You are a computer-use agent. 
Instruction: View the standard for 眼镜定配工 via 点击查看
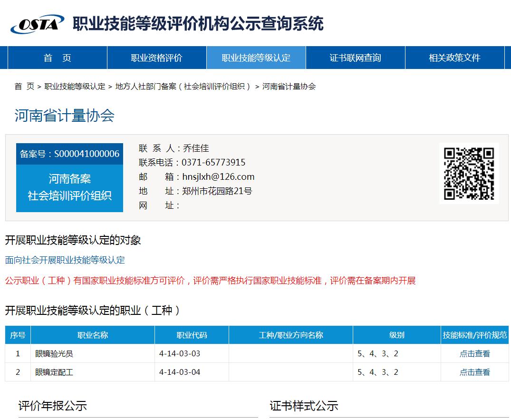coord(474,372)
